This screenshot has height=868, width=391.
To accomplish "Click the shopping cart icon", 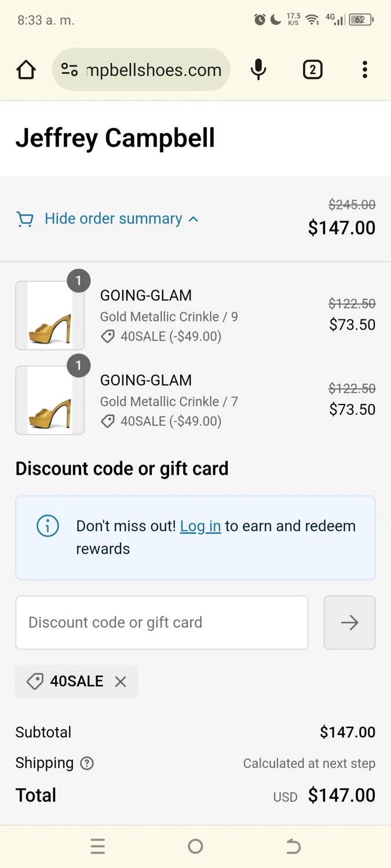I will pos(25,219).
